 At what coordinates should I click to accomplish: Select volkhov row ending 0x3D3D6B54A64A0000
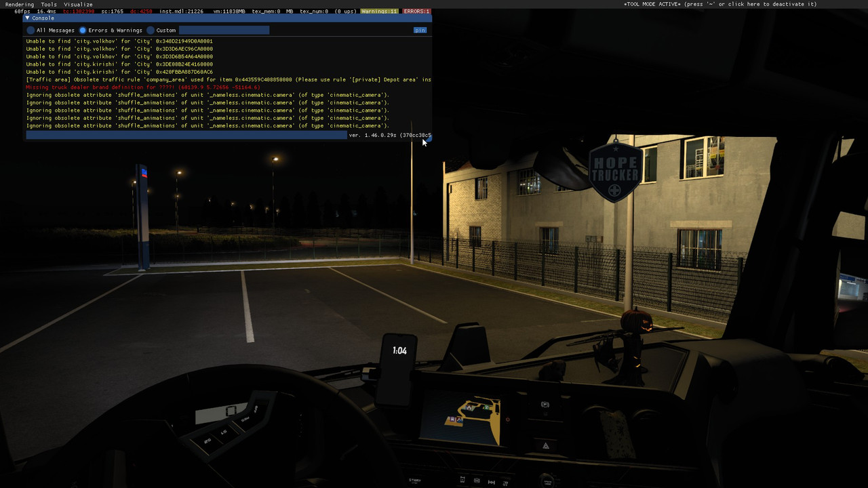click(x=119, y=57)
